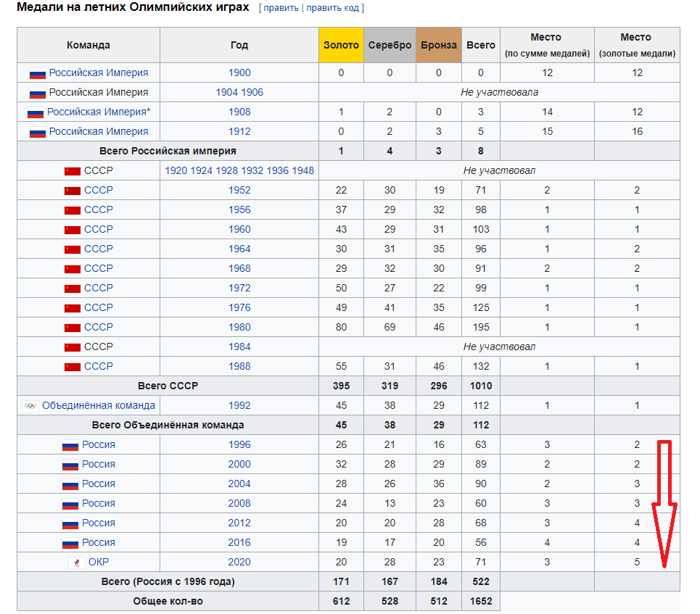The width and height of the screenshot is (700, 614).
Task: Click the gold 'Золото' column header
Action: pos(341,45)
